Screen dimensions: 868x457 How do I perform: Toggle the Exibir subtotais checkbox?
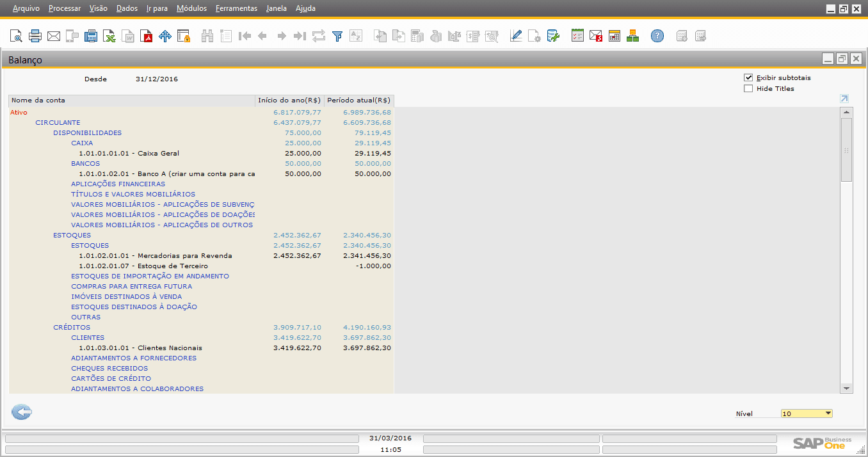click(x=748, y=77)
